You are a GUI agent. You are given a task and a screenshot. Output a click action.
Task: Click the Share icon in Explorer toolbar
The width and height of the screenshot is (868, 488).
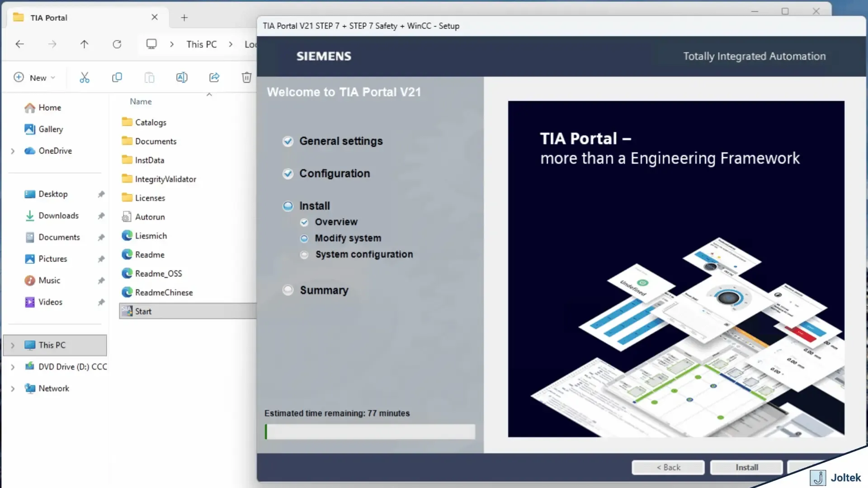(x=214, y=77)
